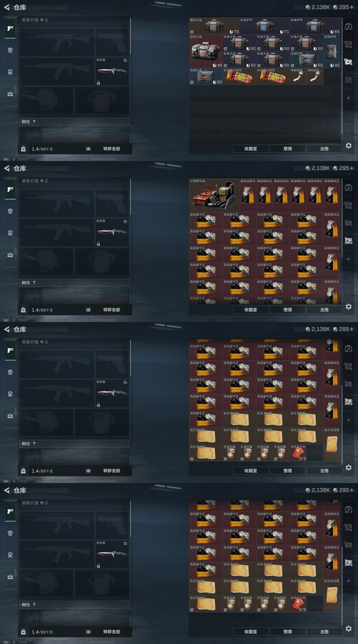Open the briefcase tab on the armor-case screen
Image resolution: width=358 pixels, height=644 pixels.
[x=10, y=94]
